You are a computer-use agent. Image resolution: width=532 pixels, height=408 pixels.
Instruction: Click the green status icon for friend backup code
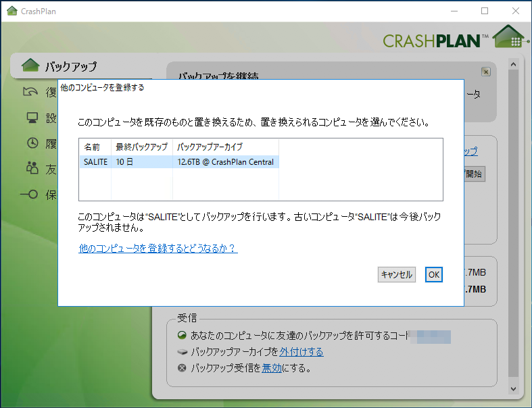point(182,336)
